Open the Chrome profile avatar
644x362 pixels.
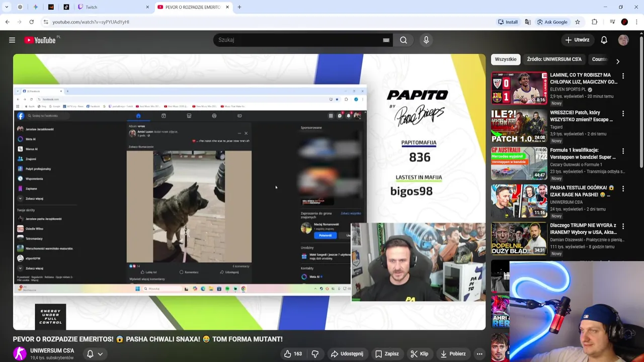pyautogui.click(x=624, y=22)
